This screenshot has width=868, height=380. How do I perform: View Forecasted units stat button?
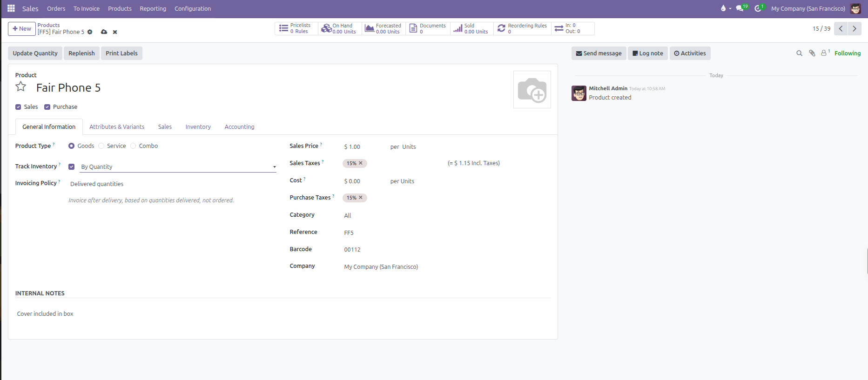[x=384, y=28]
